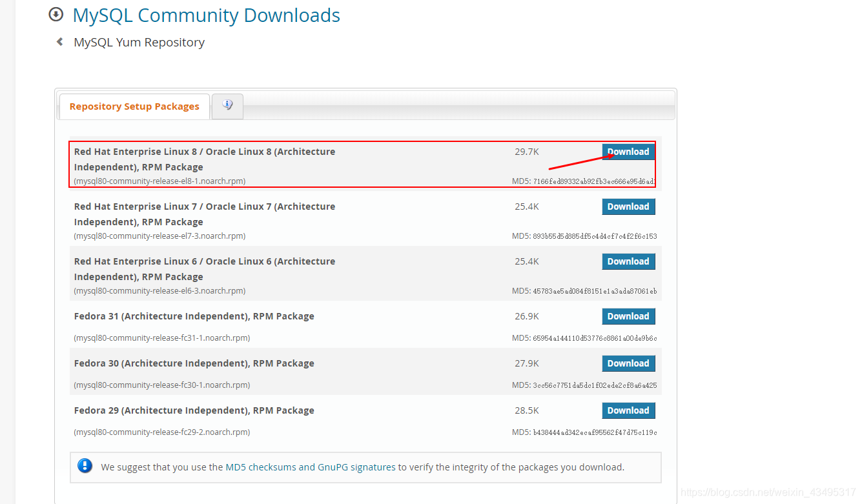Click the Fedora 30 package title

point(194,363)
